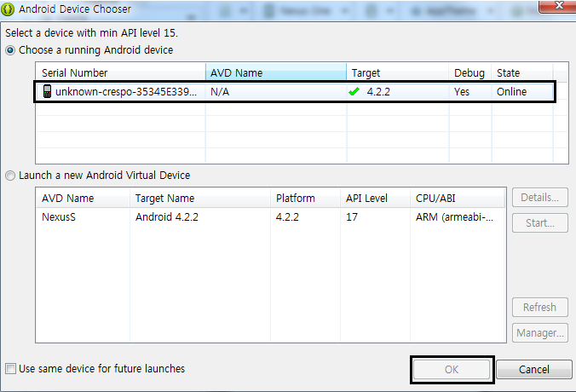Click the N/A cell in the AVD Name column

point(220,92)
